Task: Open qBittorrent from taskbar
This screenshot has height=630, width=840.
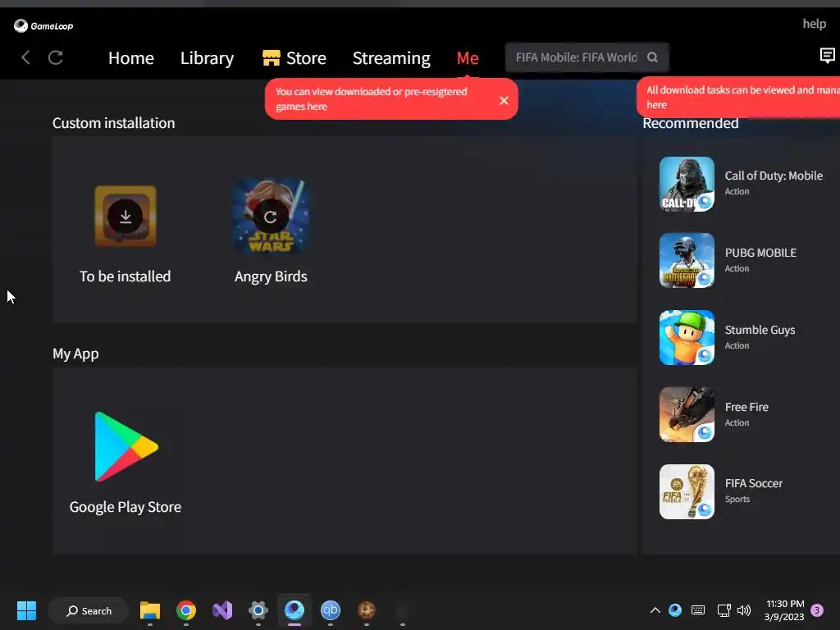Action: pyautogui.click(x=331, y=610)
